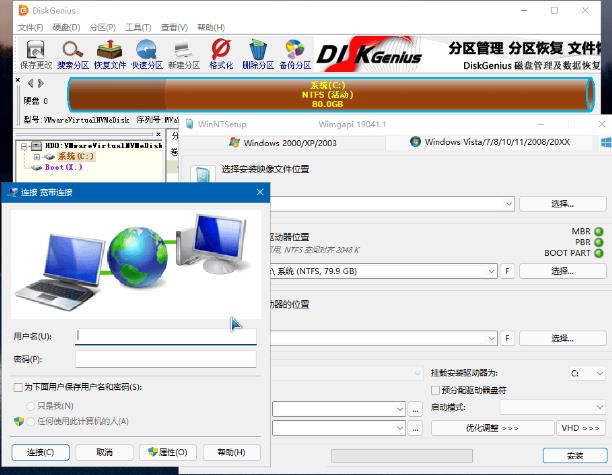Click the F button beside the install drive combo
The width and height of the screenshot is (612, 475).
point(507,338)
